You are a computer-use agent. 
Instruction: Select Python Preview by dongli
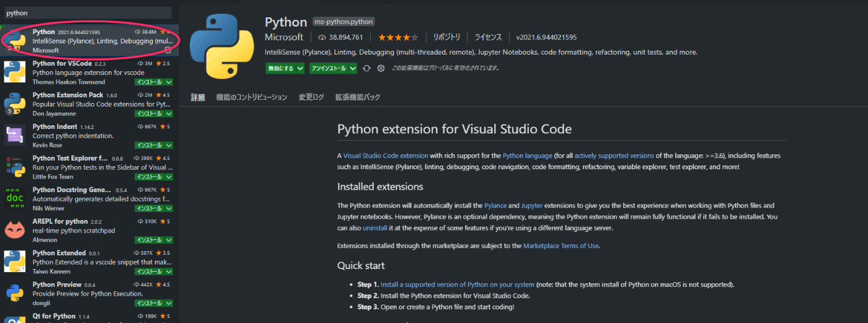(x=89, y=293)
